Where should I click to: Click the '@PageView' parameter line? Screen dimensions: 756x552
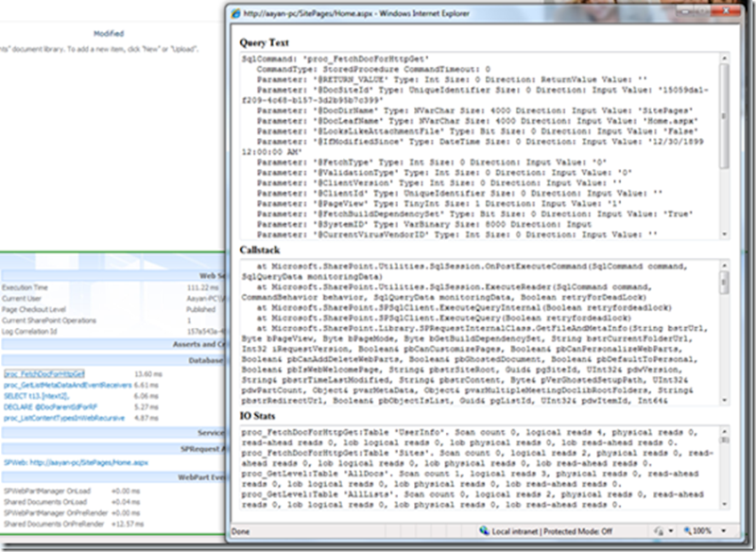pyautogui.click(x=439, y=204)
